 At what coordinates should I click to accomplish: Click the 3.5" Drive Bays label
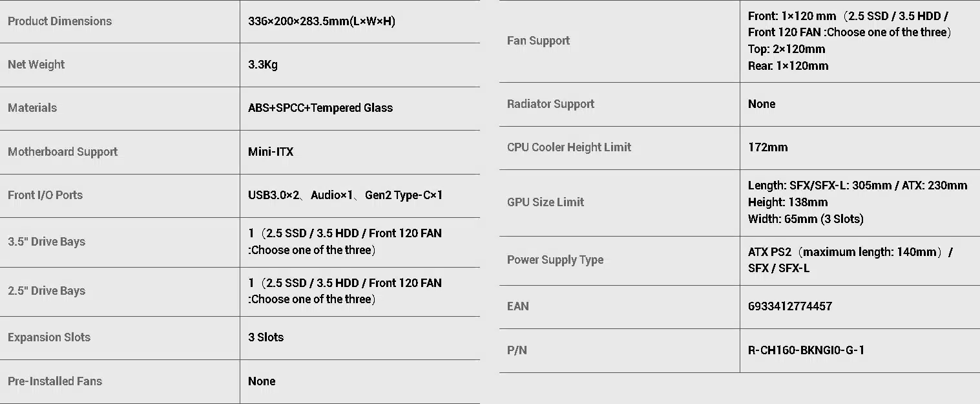(47, 242)
